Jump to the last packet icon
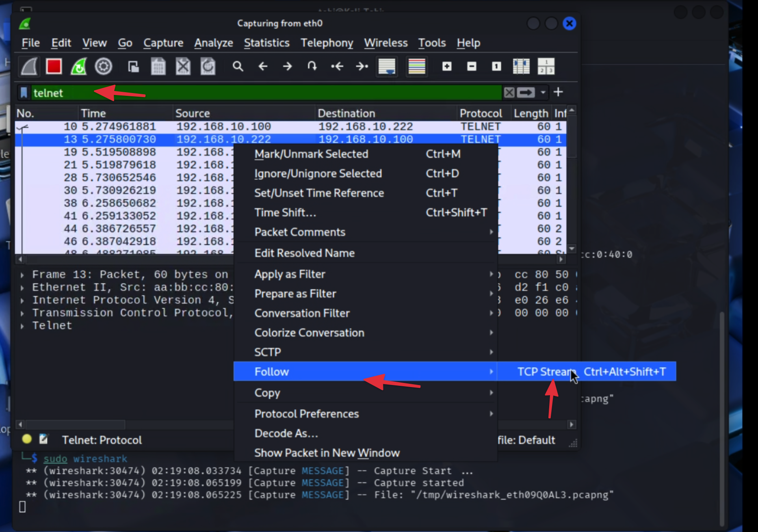Viewport: 758px width, 532px height. coord(362,66)
